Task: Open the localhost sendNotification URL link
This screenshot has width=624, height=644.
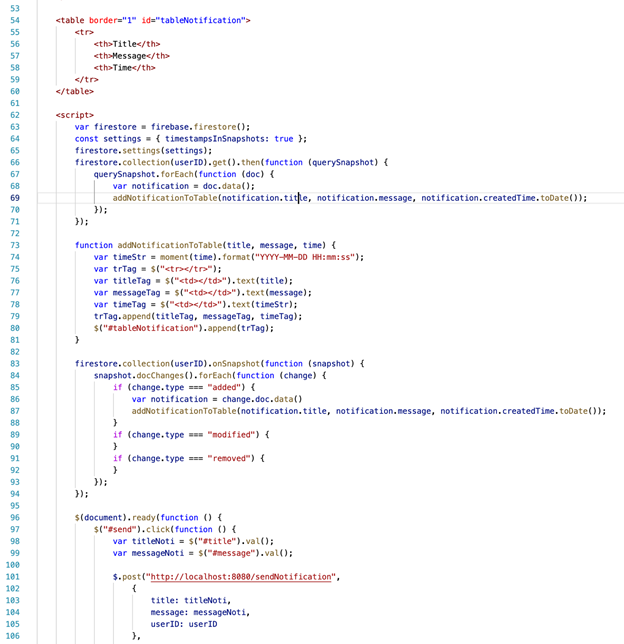Action: (241, 577)
